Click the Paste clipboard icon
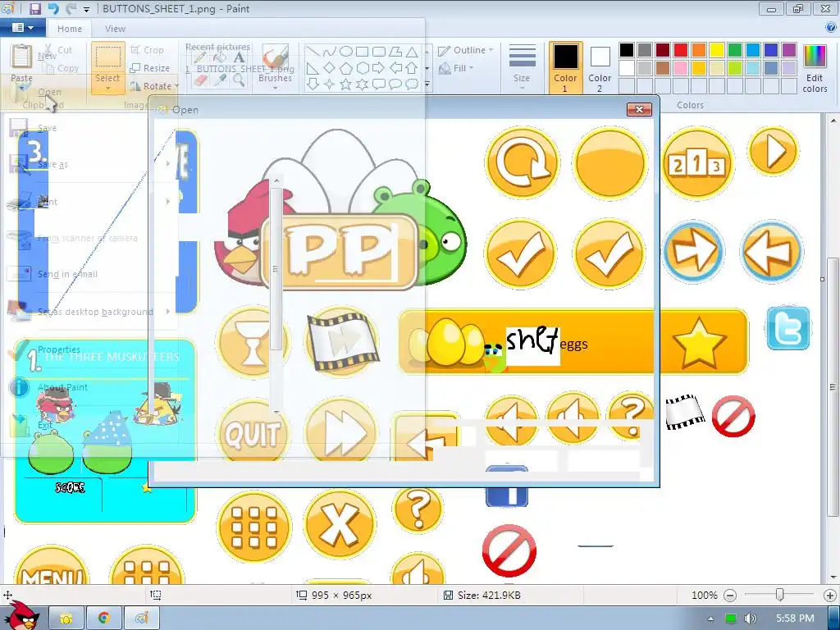 (21, 57)
